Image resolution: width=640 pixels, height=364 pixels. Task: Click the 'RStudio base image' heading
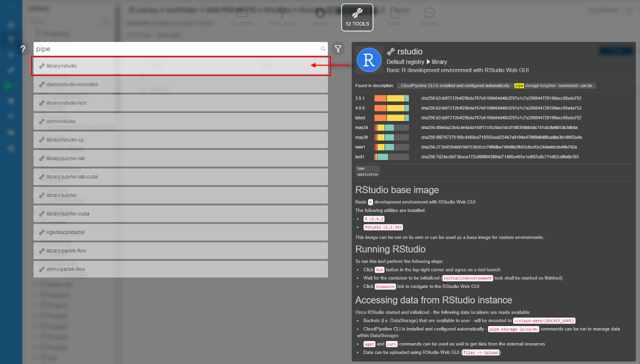click(397, 190)
